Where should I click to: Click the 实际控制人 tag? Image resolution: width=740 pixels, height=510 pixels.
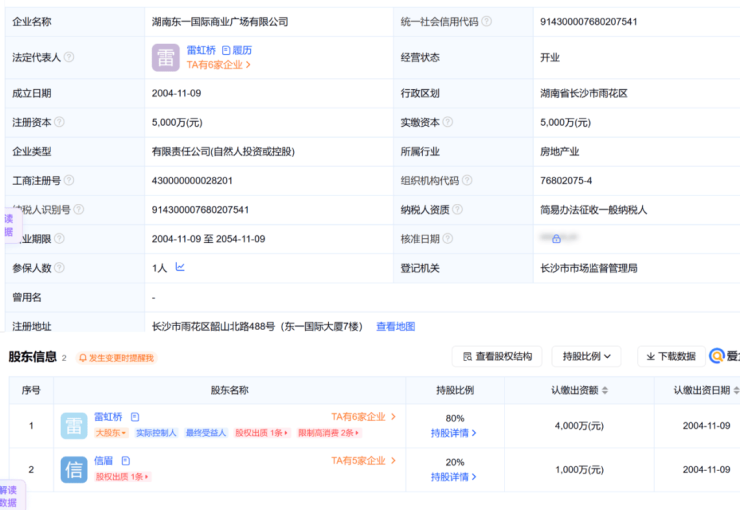156,433
